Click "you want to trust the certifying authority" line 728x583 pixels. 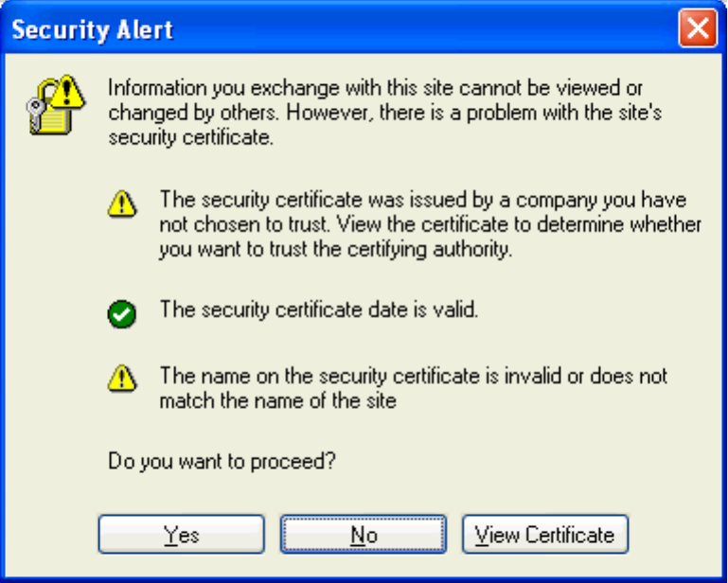pyautogui.click(x=335, y=251)
